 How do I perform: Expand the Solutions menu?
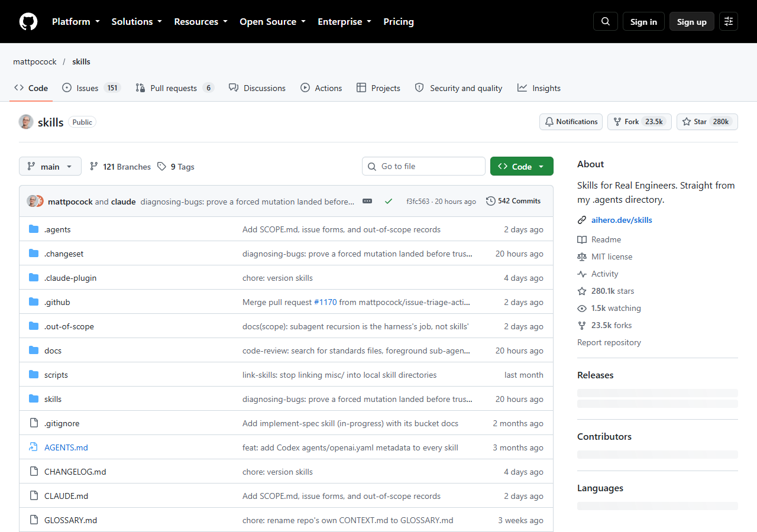tap(137, 21)
